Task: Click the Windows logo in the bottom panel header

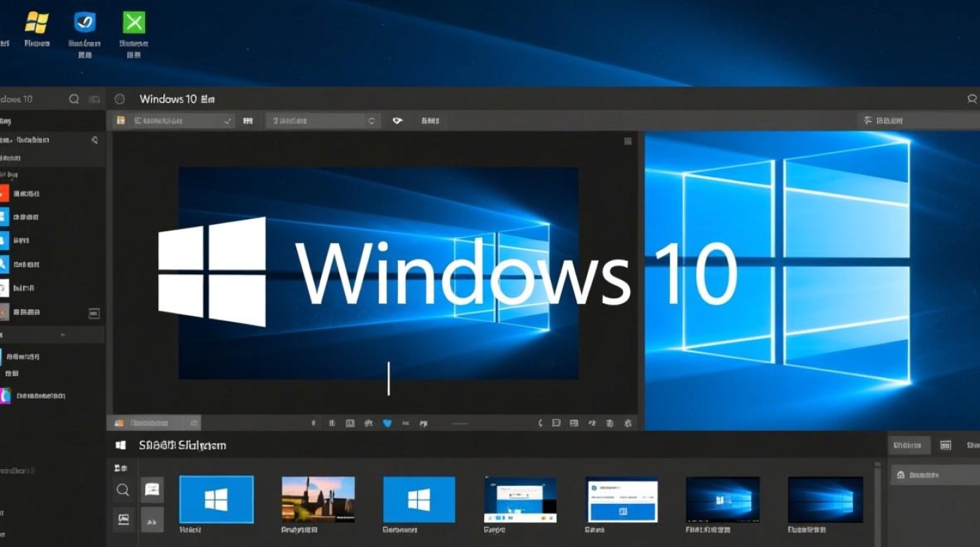Action: (120, 444)
